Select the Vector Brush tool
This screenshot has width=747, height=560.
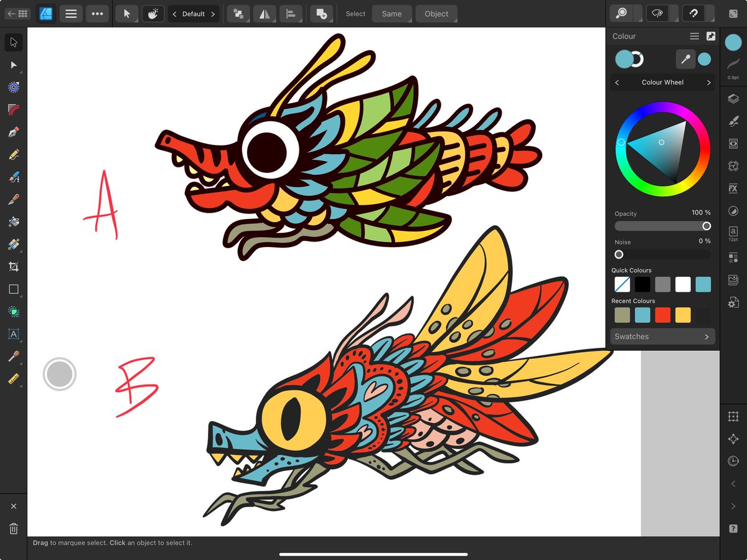tap(14, 177)
